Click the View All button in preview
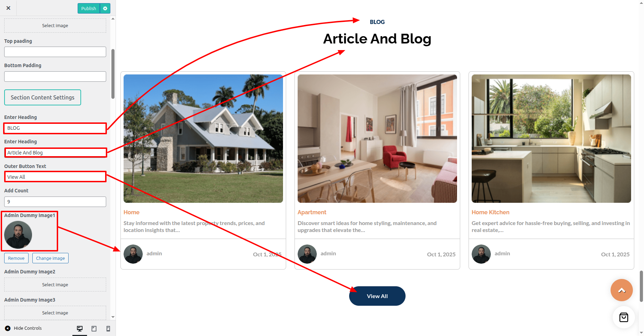Image resolution: width=644 pixels, height=336 pixels. coord(377,296)
